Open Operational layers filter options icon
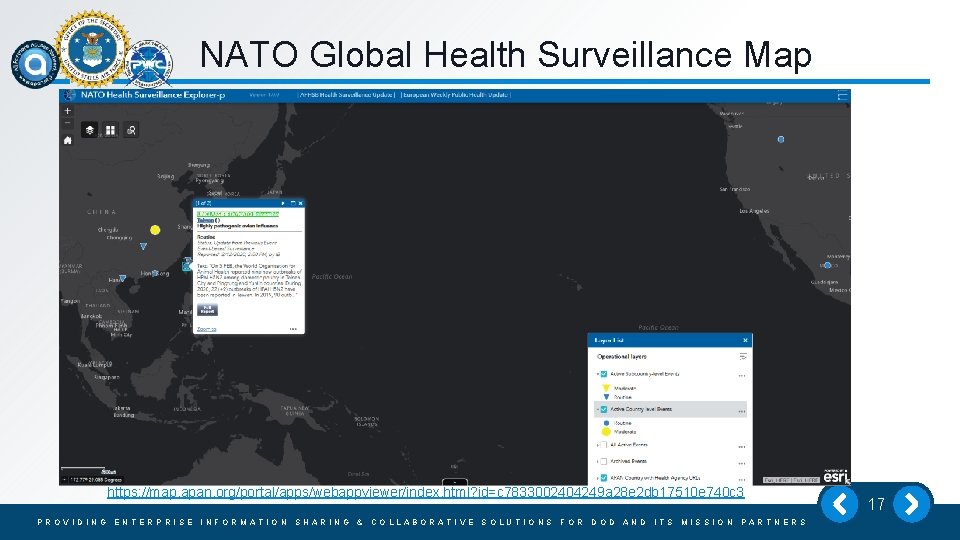The width and height of the screenshot is (960, 540). click(743, 356)
